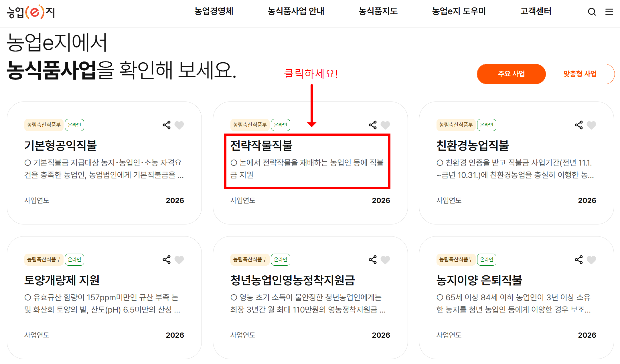The width and height of the screenshot is (620, 364).
Task: Open the 전략작물직불 program title
Action: 261,146
